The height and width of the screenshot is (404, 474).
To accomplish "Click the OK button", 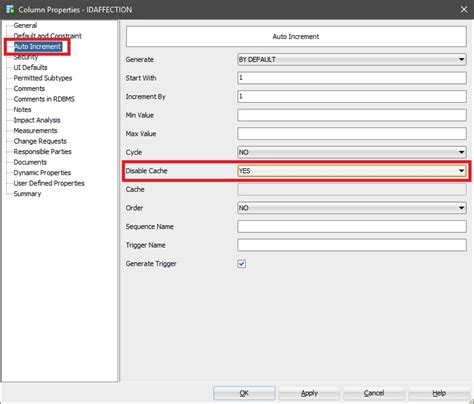I will [x=244, y=393].
